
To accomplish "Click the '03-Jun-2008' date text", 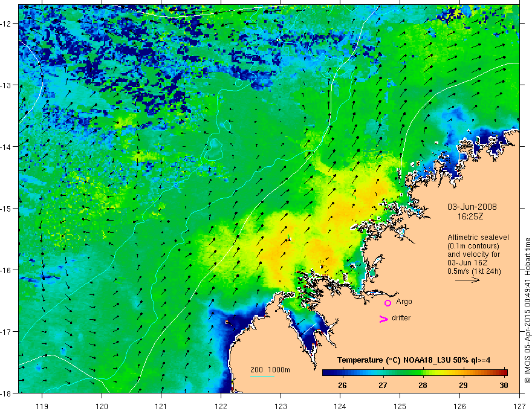I will pos(472,207).
